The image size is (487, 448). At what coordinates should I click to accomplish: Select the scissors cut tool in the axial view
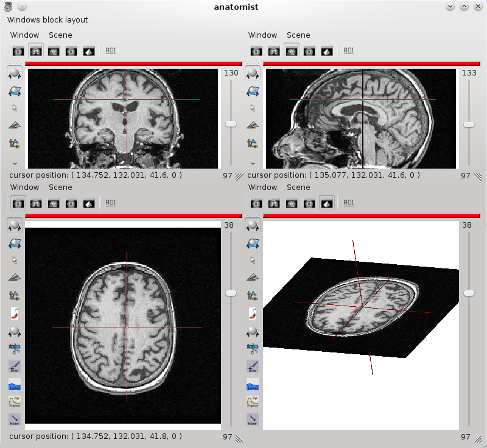pyautogui.click(x=14, y=349)
